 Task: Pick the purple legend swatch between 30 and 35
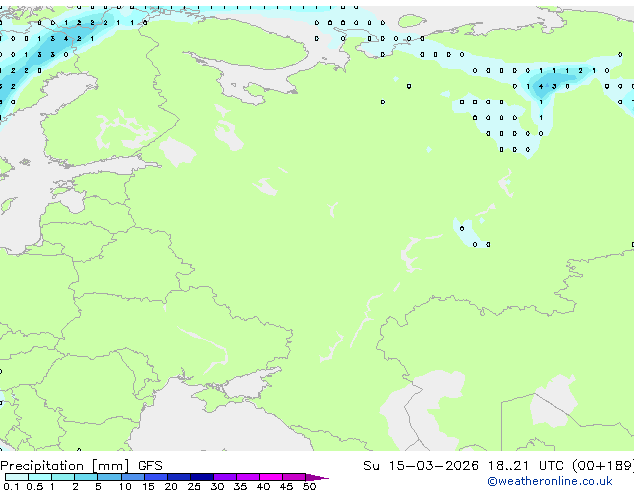pos(225,477)
